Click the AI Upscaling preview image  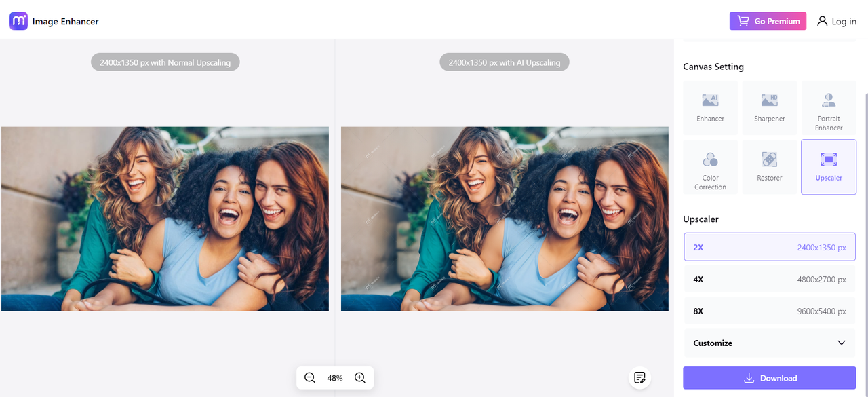(x=505, y=219)
